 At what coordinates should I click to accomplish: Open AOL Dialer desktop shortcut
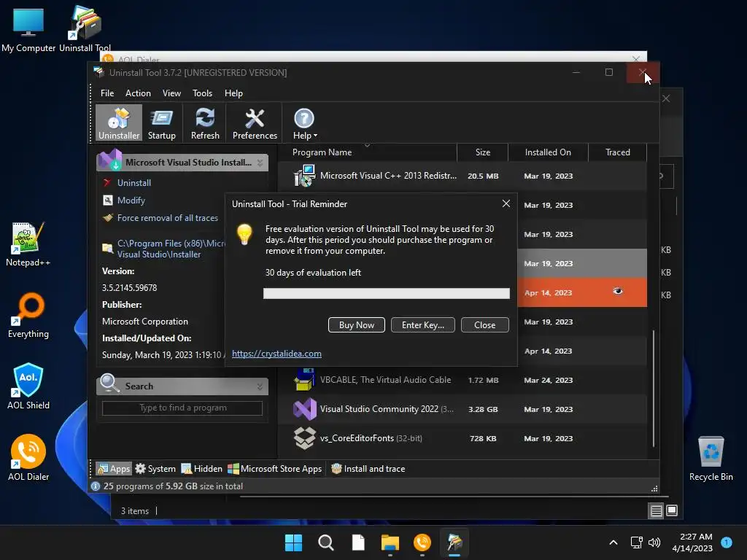[x=28, y=458]
